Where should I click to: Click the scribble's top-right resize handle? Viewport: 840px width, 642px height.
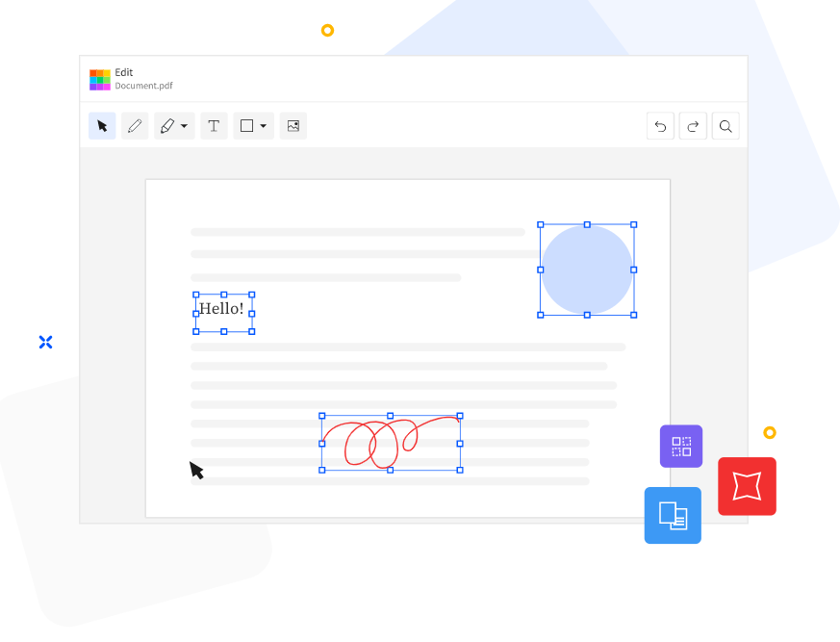tap(460, 416)
